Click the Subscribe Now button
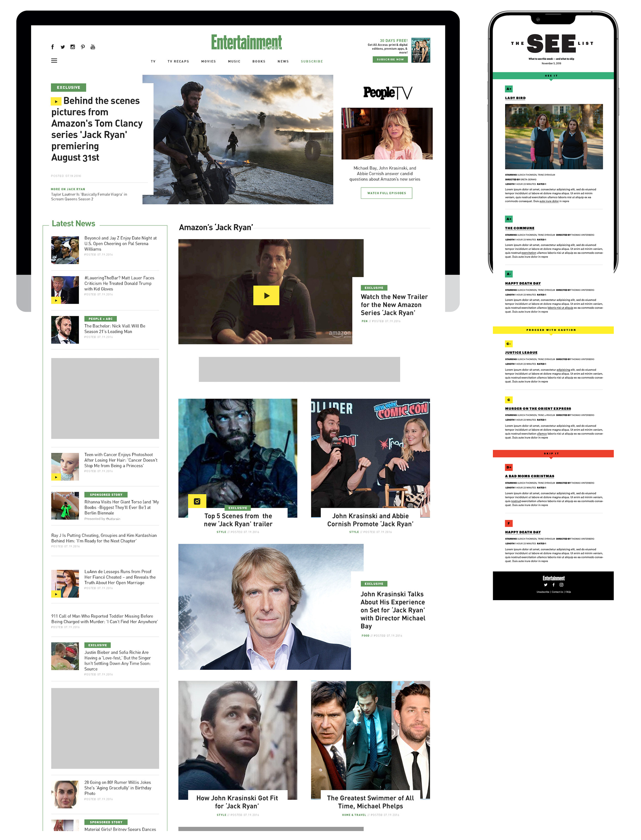The width and height of the screenshot is (641, 840). 390,59
